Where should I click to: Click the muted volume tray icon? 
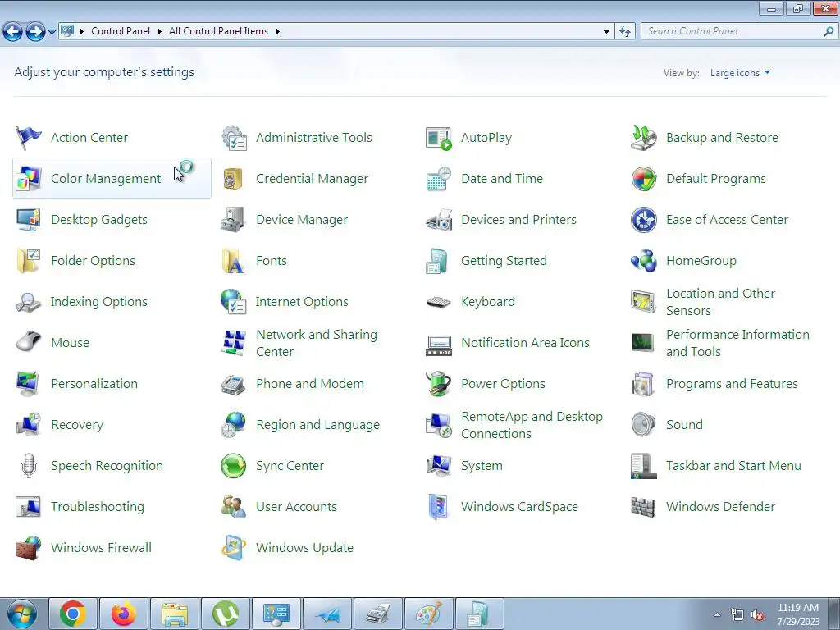tap(757, 615)
